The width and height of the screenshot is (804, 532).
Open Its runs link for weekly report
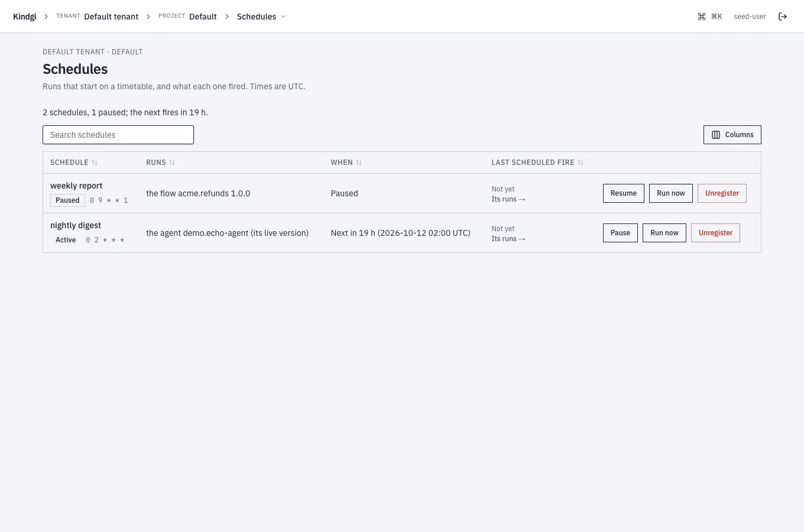coord(508,199)
